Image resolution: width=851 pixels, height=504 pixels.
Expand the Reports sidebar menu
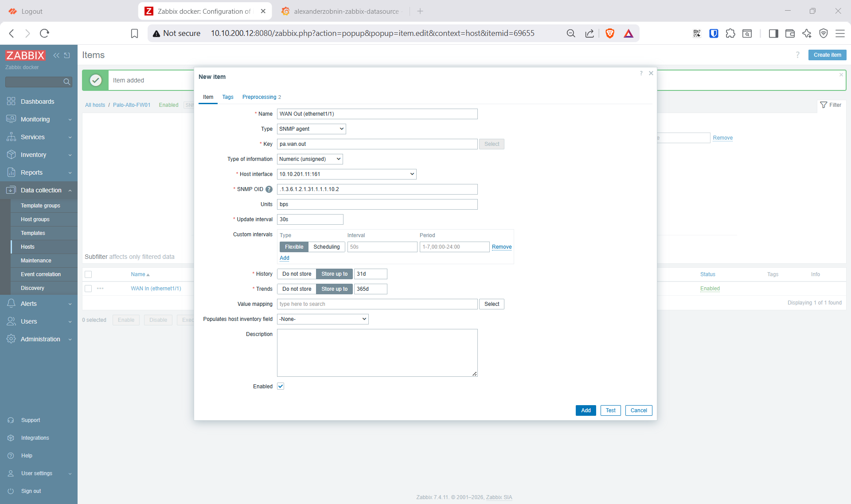click(x=39, y=172)
